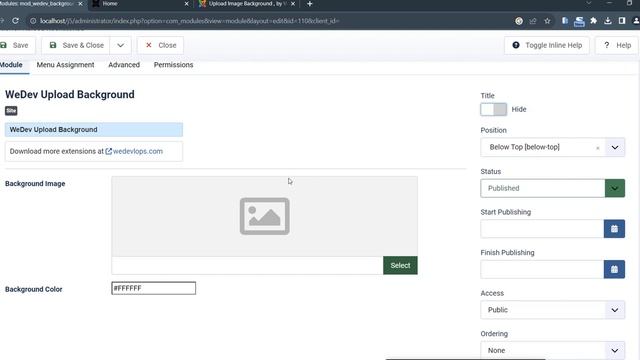
Task: Open the Menu Assignment tab
Action: [65, 65]
